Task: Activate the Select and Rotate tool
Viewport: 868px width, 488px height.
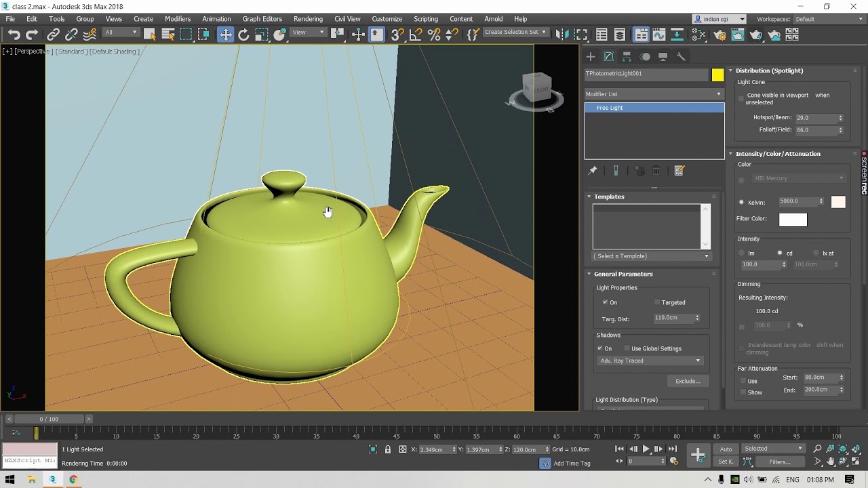Action: pos(243,35)
